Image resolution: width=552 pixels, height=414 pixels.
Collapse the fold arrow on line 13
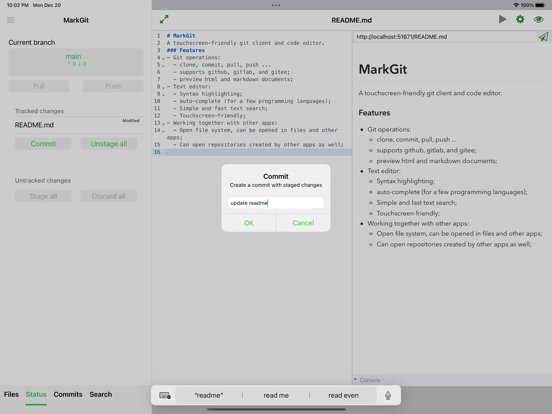point(163,124)
